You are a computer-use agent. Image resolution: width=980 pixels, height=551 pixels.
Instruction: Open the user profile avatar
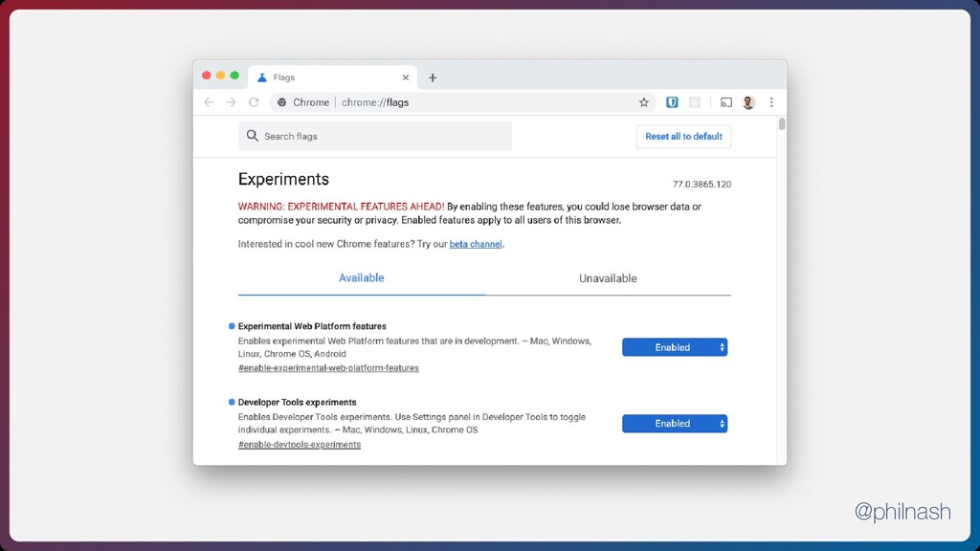(748, 102)
